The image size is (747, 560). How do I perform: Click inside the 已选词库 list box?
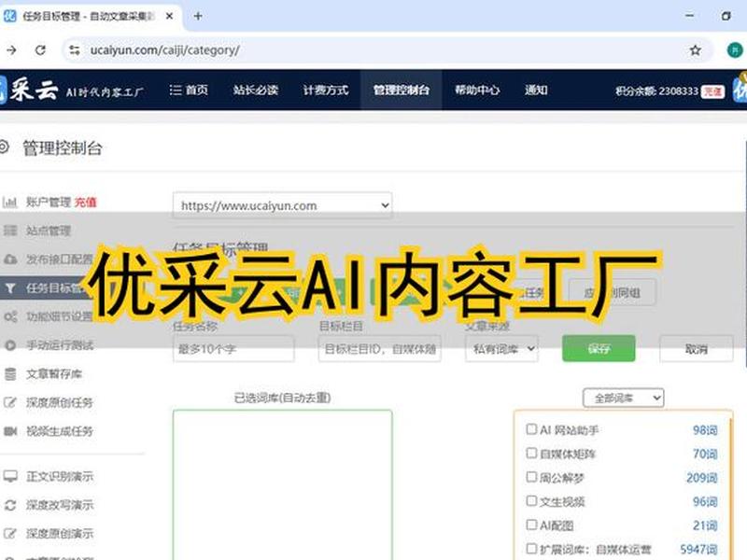click(283, 484)
